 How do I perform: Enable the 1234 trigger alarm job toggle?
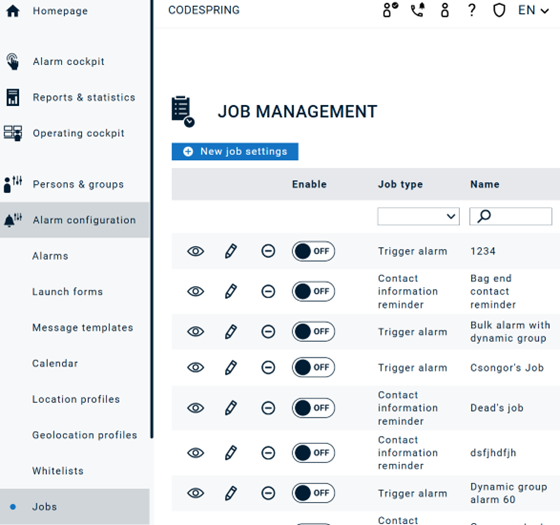tap(313, 251)
